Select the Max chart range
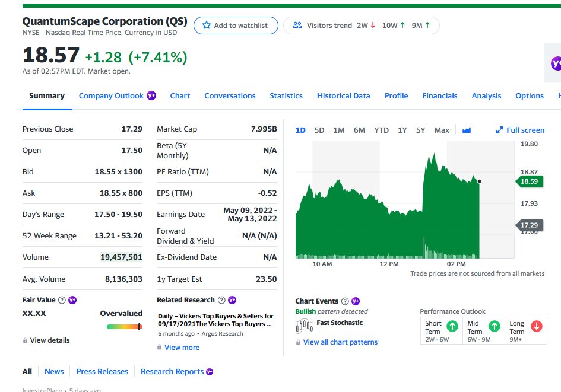The height and width of the screenshot is (392, 561). [x=442, y=130]
